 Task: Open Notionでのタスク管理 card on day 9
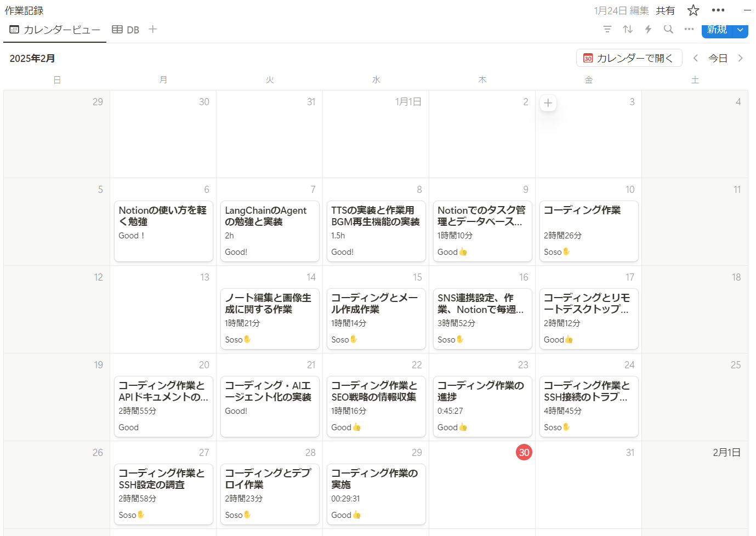(482, 231)
